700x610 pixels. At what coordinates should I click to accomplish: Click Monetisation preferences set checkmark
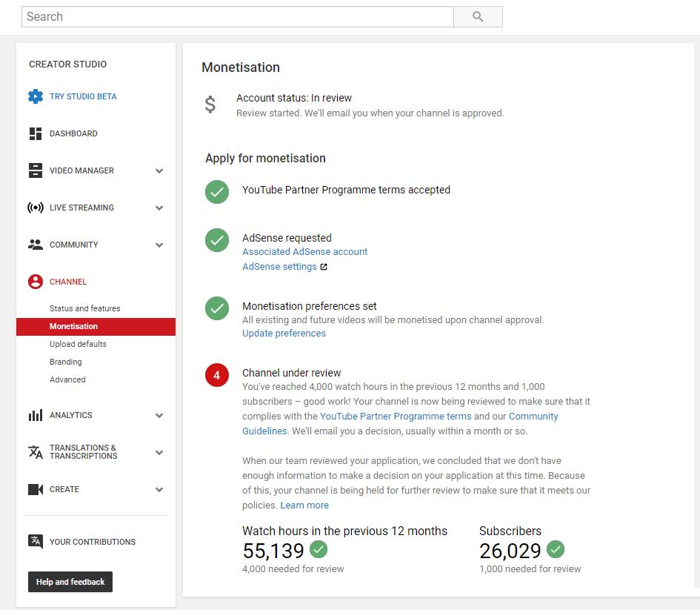point(217,308)
